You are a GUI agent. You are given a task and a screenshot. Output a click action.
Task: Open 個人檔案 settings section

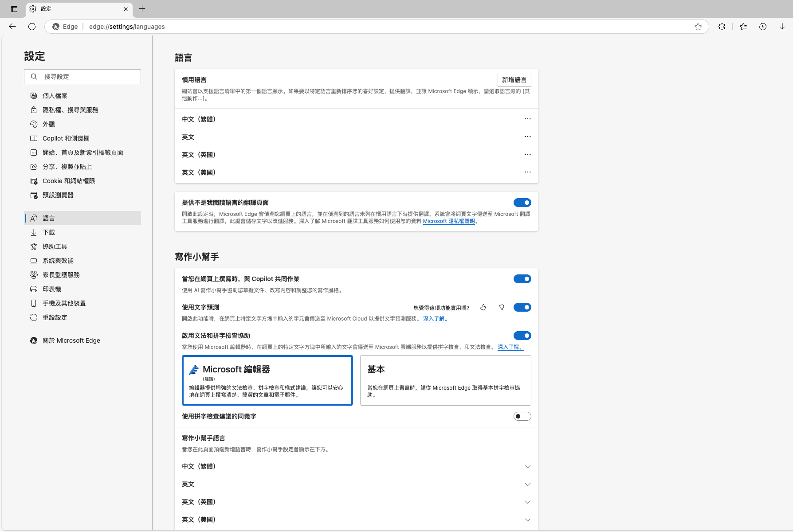point(82,96)
